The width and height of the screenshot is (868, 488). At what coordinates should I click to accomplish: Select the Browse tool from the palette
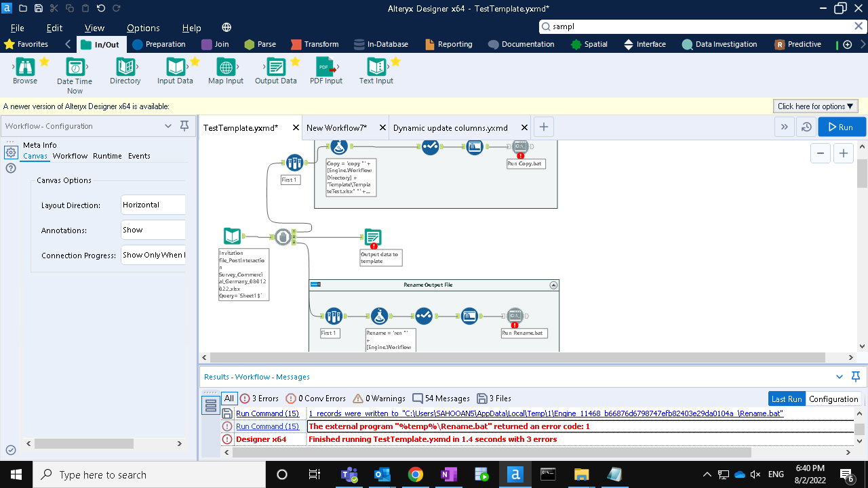24,68
